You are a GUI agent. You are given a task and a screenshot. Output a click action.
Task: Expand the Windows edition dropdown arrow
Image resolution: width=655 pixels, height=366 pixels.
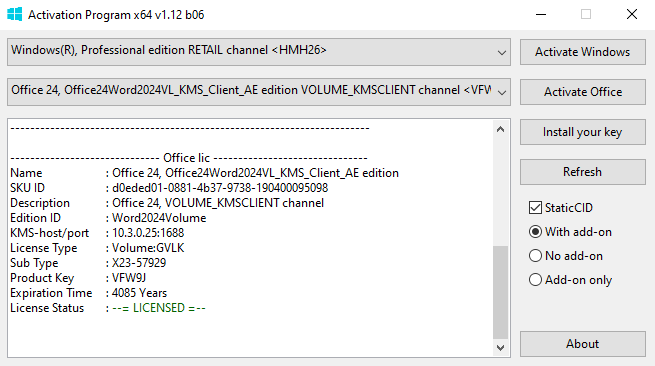point(502,53)
